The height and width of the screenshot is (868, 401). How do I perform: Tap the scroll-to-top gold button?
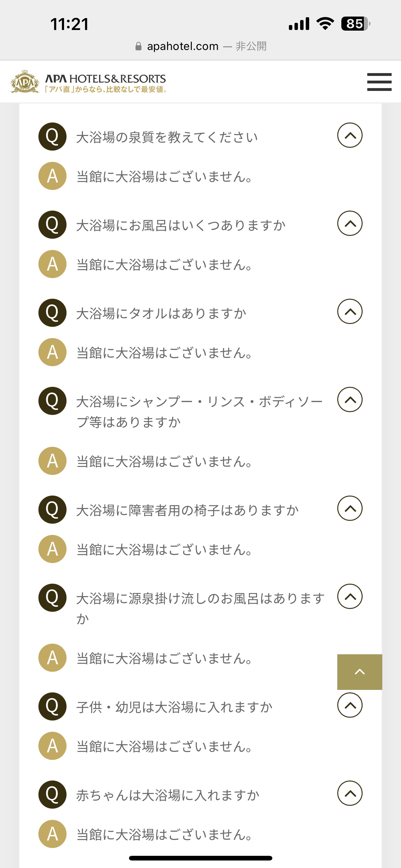[x=359, y=672]
